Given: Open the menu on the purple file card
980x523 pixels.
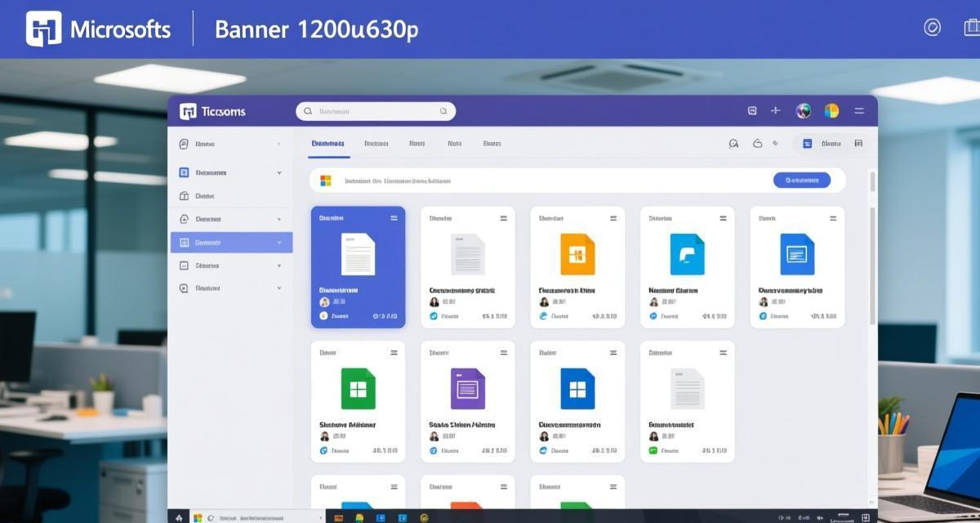Looking at the screenshot, I should coord(503,353).
